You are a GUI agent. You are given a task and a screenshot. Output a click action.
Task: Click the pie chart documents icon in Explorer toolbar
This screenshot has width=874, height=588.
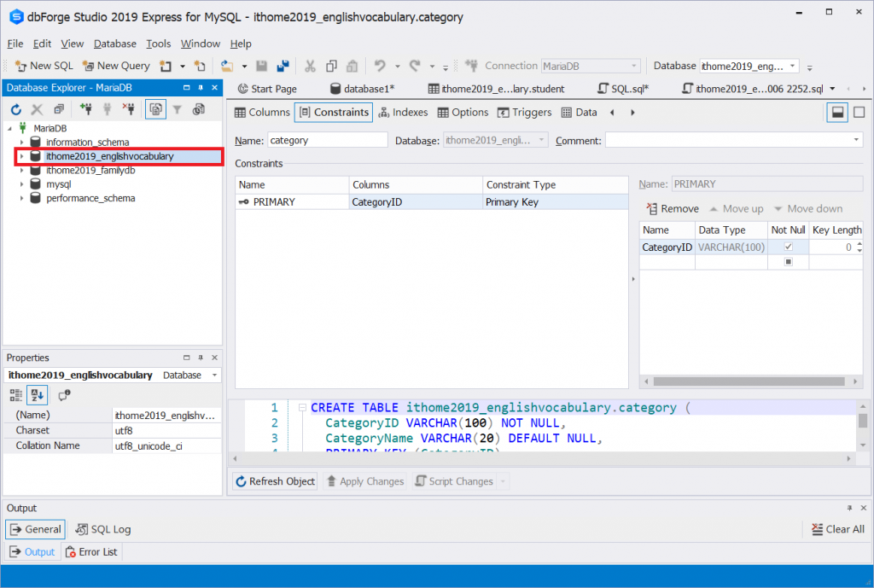click(x=198, y=110)
